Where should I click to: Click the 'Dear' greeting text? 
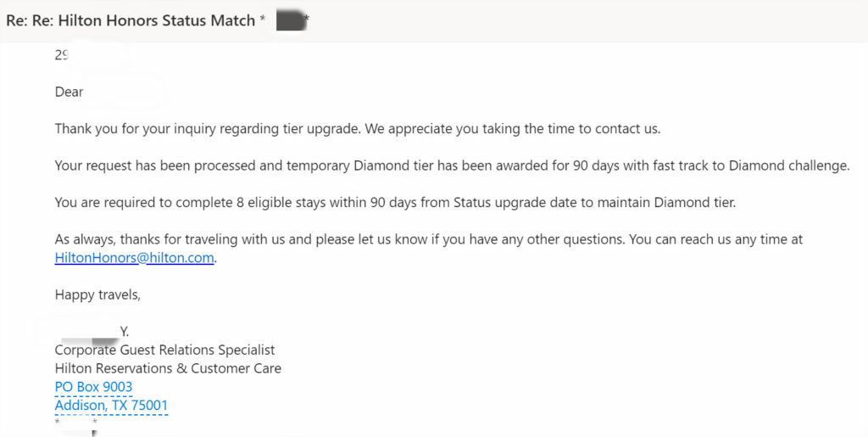click(x=69, y=92)
